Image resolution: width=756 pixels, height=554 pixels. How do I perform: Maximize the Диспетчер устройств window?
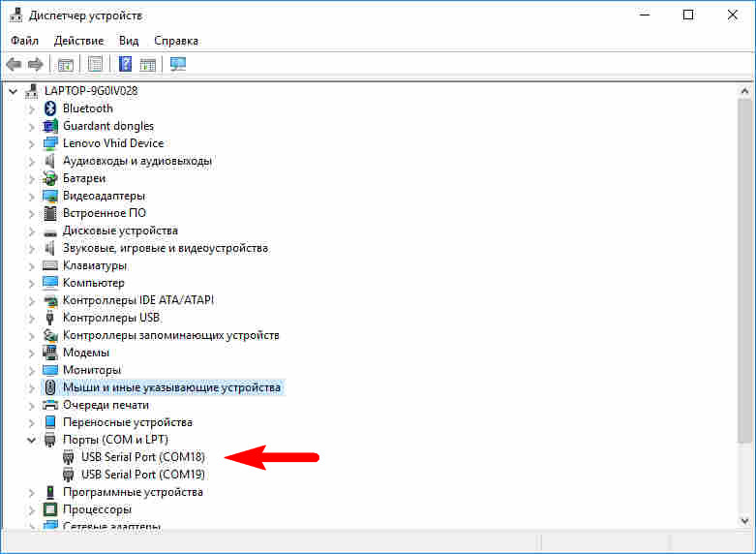[688, 15]
